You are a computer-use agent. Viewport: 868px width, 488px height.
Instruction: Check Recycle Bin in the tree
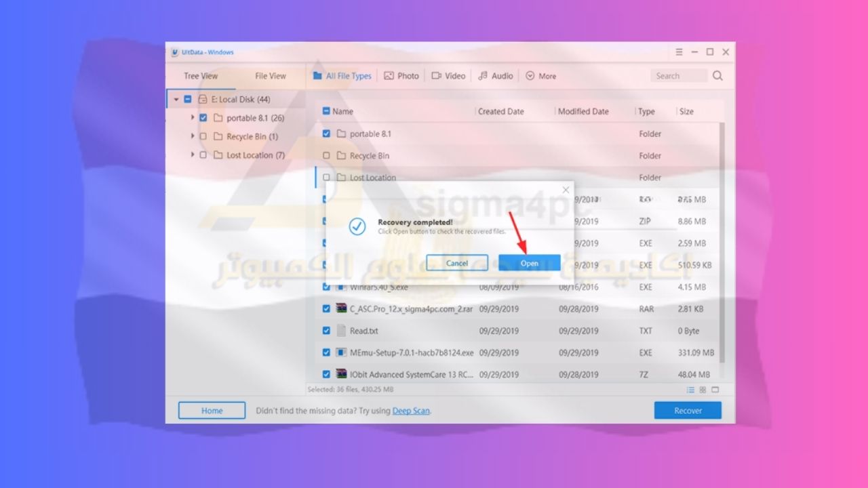tap(203, 136)
